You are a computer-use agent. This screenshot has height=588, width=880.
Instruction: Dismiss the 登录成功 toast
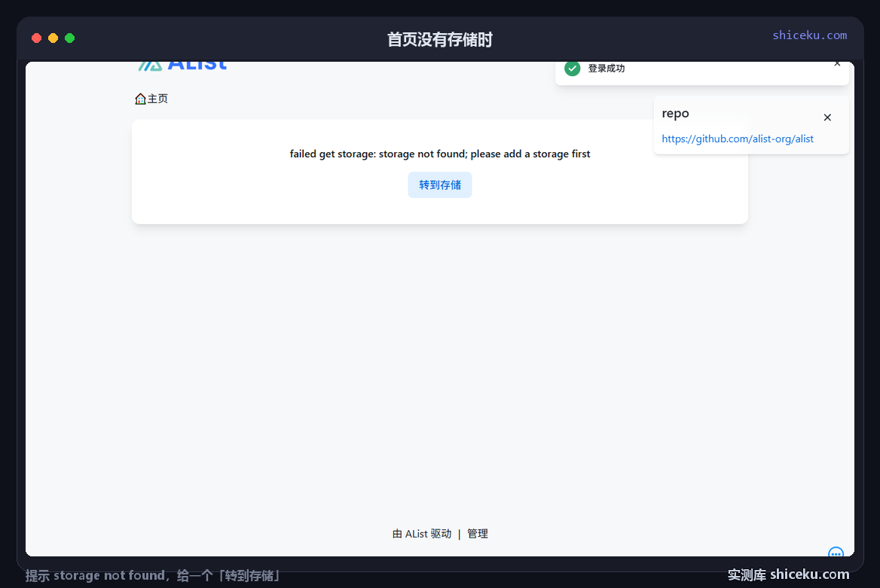coord(837,64)
